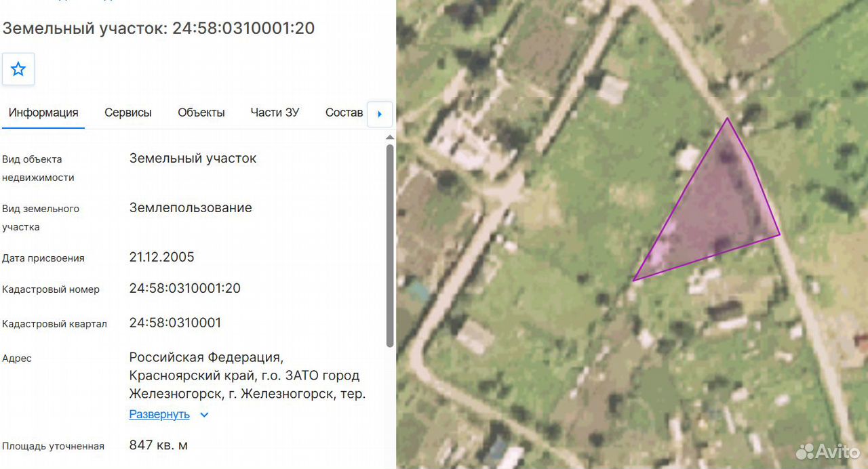
Task: Select the area value 847 кв. м
Action: (x=159, y=445)
